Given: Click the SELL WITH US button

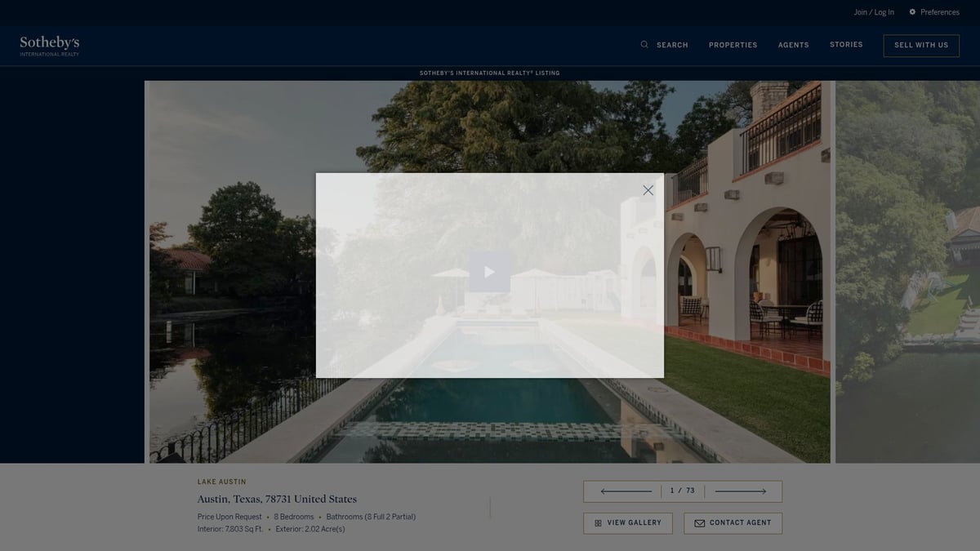Looking at the screenshot, I should click(x=921, y=45).
